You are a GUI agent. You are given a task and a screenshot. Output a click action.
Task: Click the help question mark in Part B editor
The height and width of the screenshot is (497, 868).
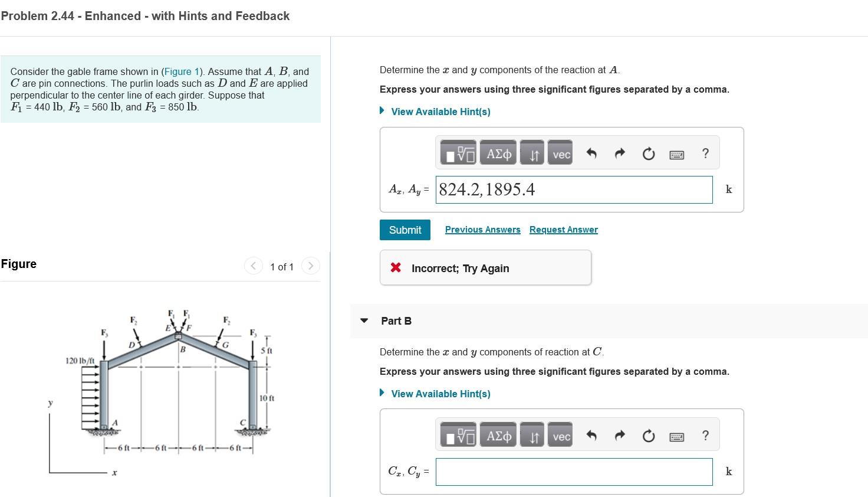[705, 435]
